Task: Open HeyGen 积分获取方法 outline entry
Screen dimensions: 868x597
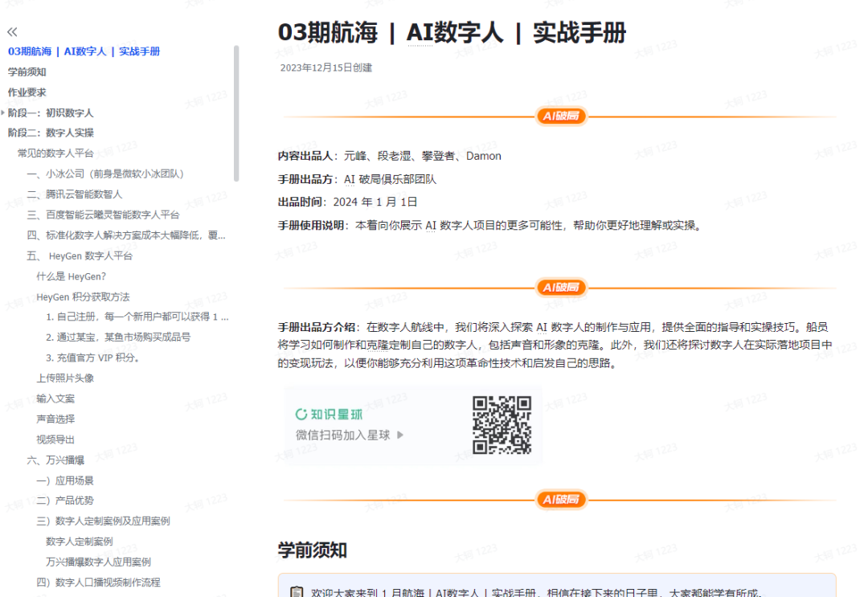Action: [x=83, y=297]
